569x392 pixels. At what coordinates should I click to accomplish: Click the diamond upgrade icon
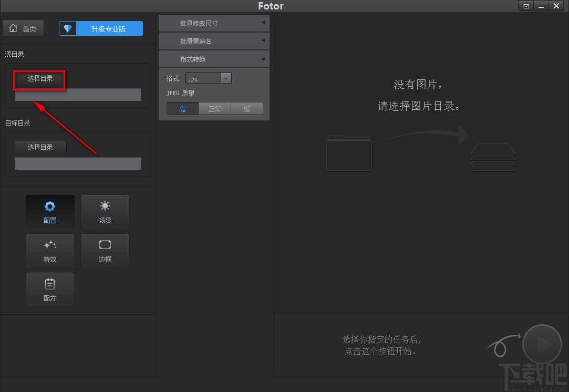click(x=68, y=28)
